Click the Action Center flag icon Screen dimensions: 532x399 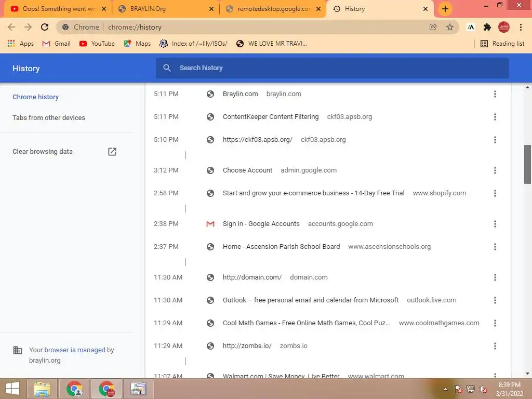458,389
